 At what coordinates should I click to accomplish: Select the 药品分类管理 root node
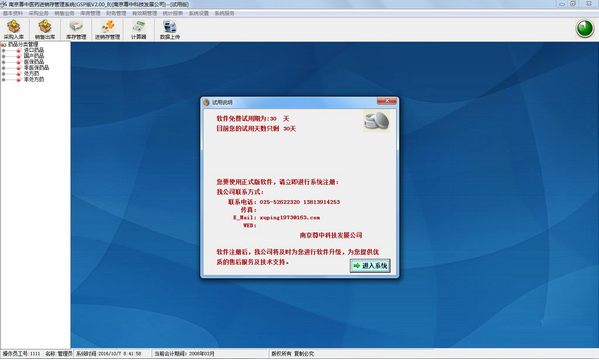tap(23, 44)
